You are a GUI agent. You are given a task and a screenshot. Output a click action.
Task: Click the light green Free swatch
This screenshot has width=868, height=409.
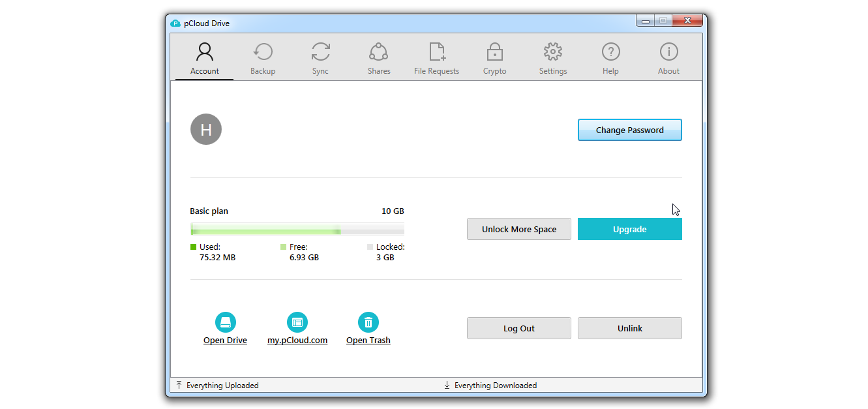tap(284, 247)
